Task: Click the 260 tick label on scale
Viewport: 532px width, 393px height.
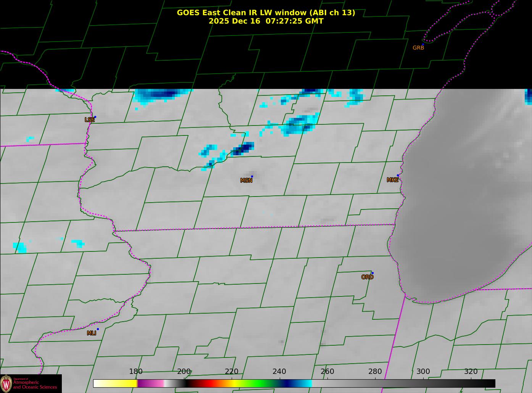Action: (327, 372)
